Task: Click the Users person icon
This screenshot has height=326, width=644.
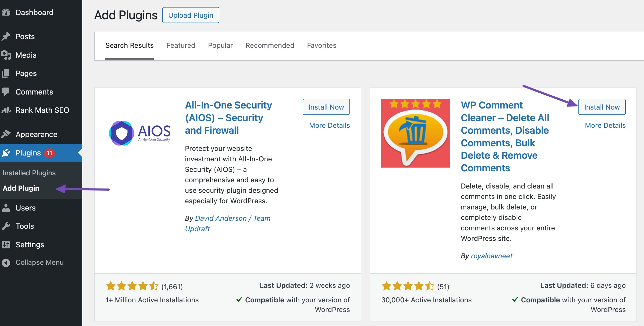Action: [x=6, y=208]
